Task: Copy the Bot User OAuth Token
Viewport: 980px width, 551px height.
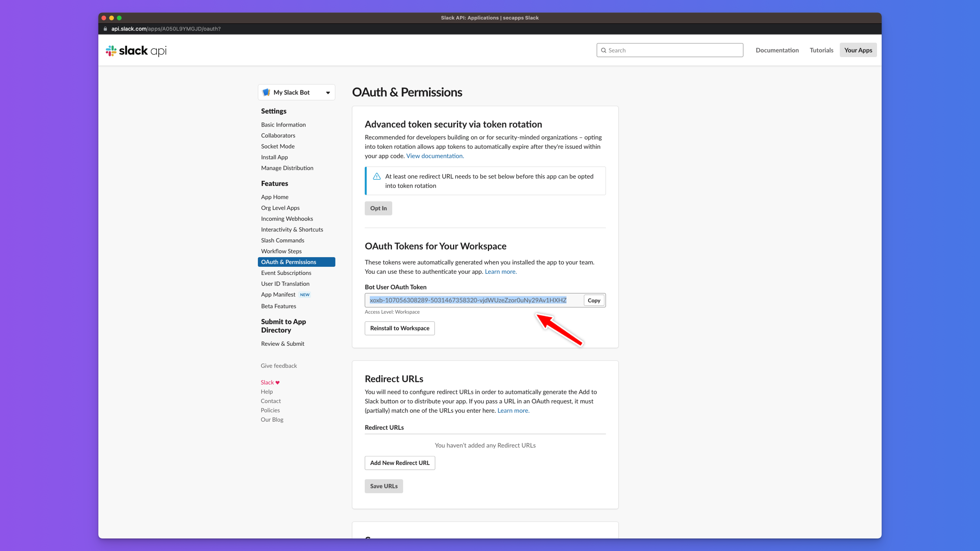Action: (594, 300)
